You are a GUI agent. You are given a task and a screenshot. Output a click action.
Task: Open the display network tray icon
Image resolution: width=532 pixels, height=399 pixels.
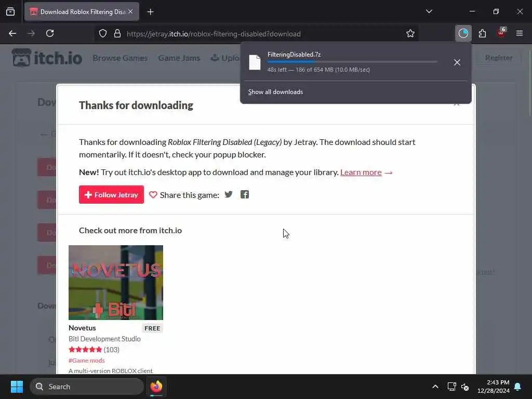(451, 387)
